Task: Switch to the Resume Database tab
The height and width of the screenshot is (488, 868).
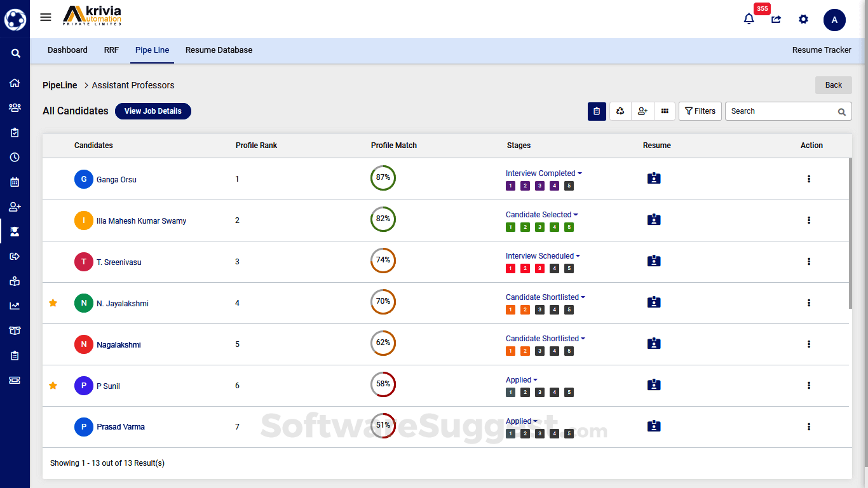Action: [219, 50]
